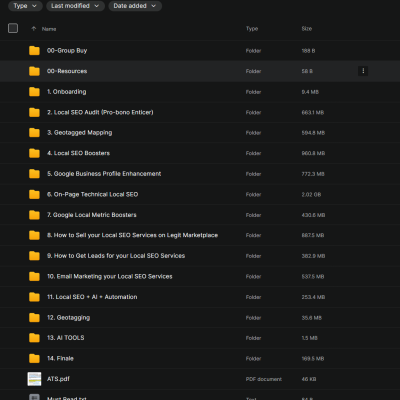Click the ATS.pdf file thumbnail

pos(34,379)
